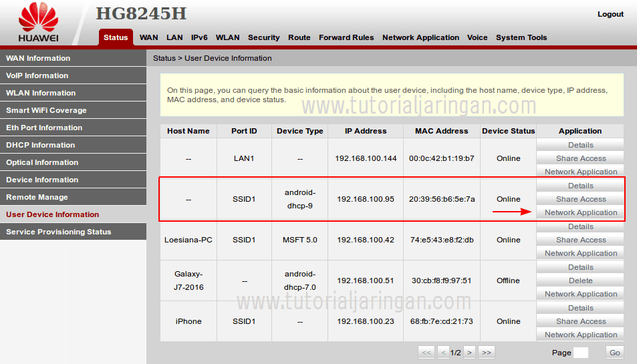Select User Device Information sidebar item
Viewport: 637px width, 364px height.
[73, 214]
